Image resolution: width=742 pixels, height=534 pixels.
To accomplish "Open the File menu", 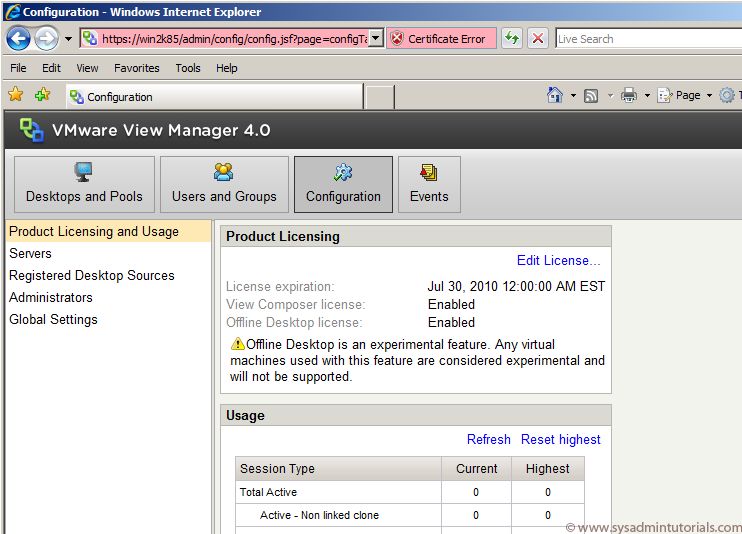I will click(x=18, y=68).
